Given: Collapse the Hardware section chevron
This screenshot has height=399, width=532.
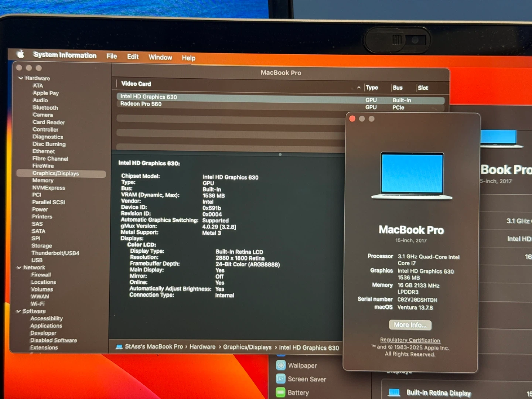Looking at the screenshot, I should click(x=21, y=78).
